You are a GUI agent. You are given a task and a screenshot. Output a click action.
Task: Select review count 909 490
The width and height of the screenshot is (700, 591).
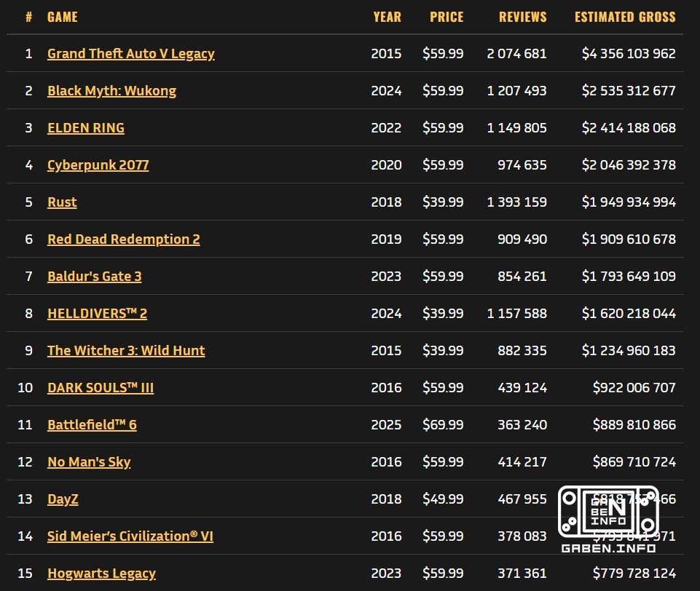(x=522, y=239)
